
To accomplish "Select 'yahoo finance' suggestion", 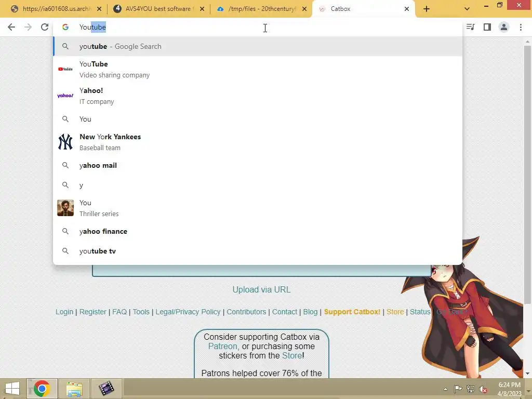I will click(x=258, y=231).
